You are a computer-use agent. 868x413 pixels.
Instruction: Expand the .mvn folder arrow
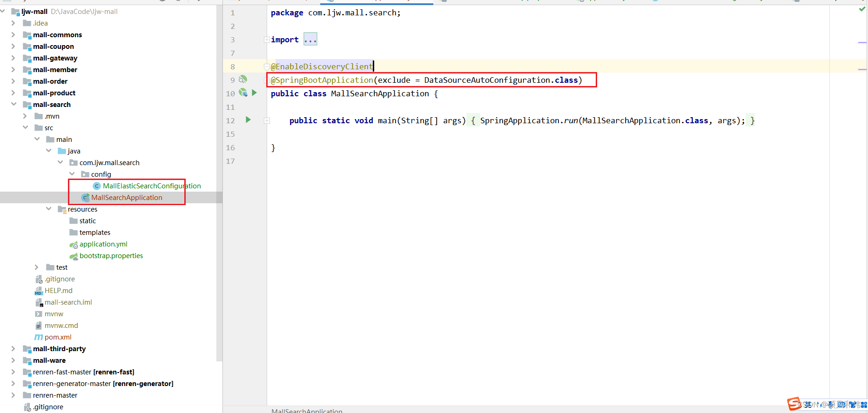click(x=25, y=116)
